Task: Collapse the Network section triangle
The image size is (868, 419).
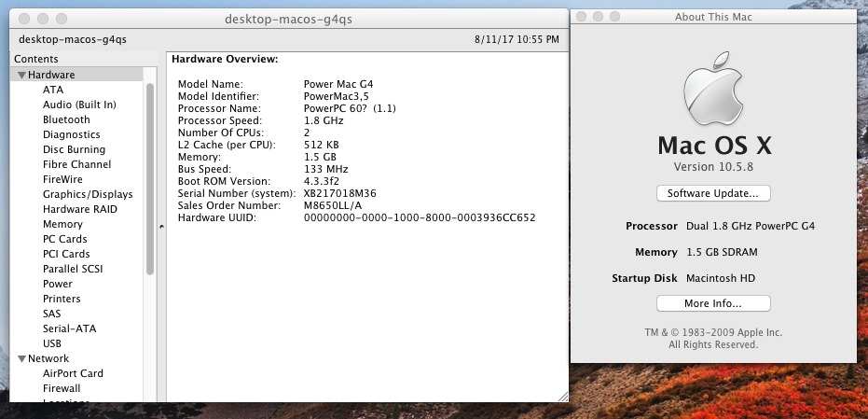Action: click(21, 358)
